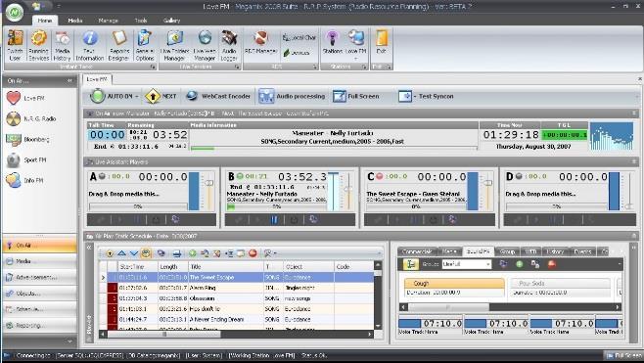Open Live Web Manager
644x363 pixels.
pyautogui.click(x=205, y=45)
